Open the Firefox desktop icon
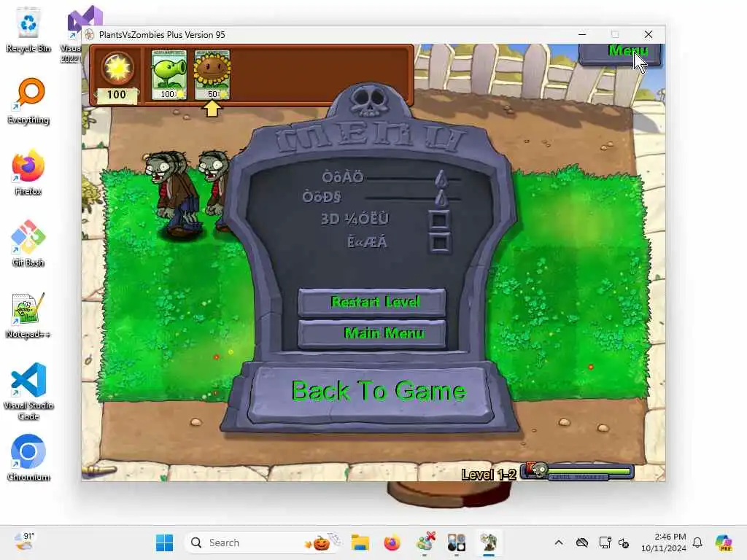Image resolution: width=747 pixels, height=560 pixels. pos(28,172)
